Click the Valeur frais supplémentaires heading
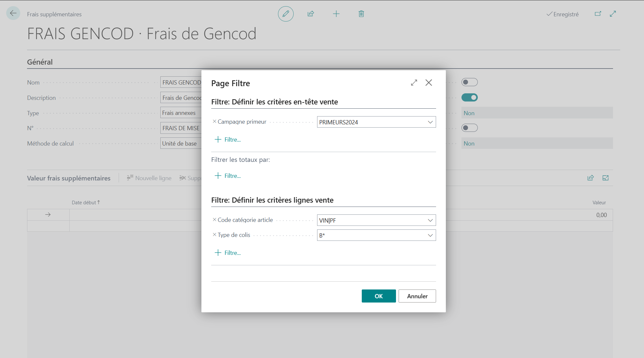644x358 pixels. [x=69, y=178]
